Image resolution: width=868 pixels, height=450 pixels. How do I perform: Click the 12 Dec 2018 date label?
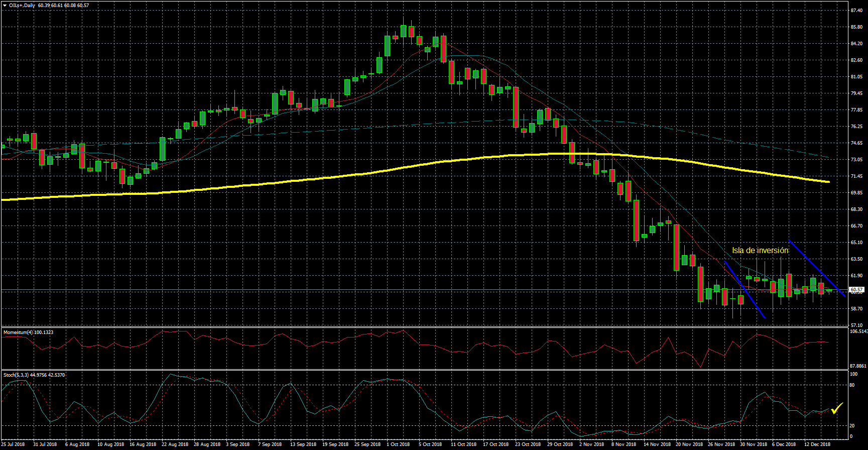tap(817, 444)
